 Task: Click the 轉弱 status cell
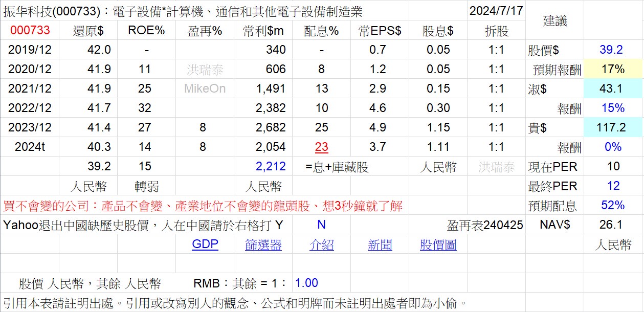[146, 186]
